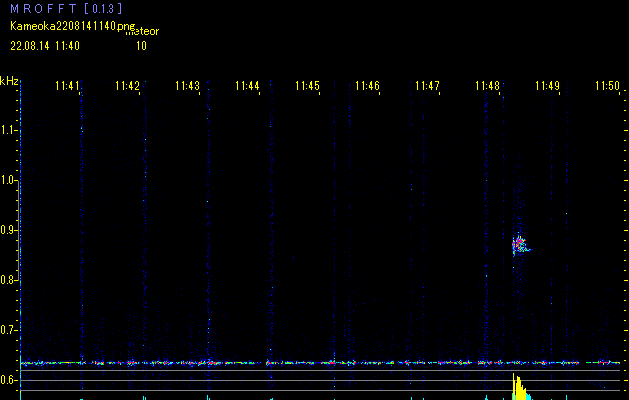The height and width of the screenshot is (400, 629).
Task: Click the 11:44 time label
Action: 247,86
